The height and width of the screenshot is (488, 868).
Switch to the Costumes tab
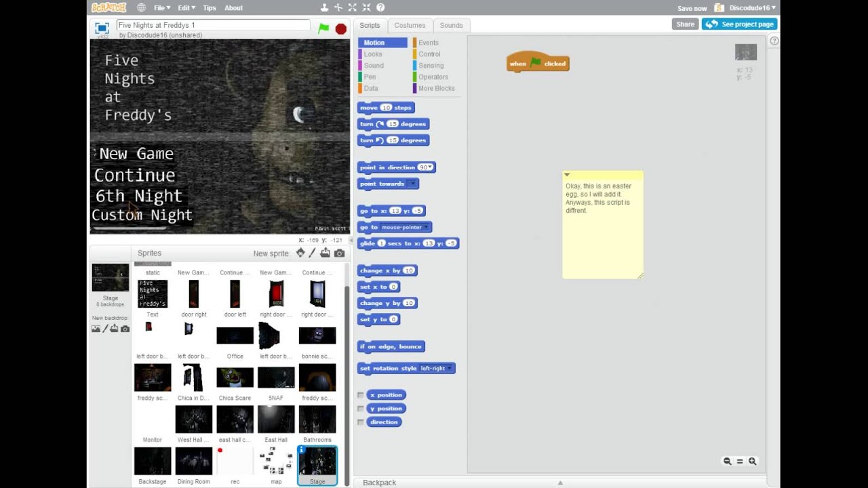coord(410,25)
